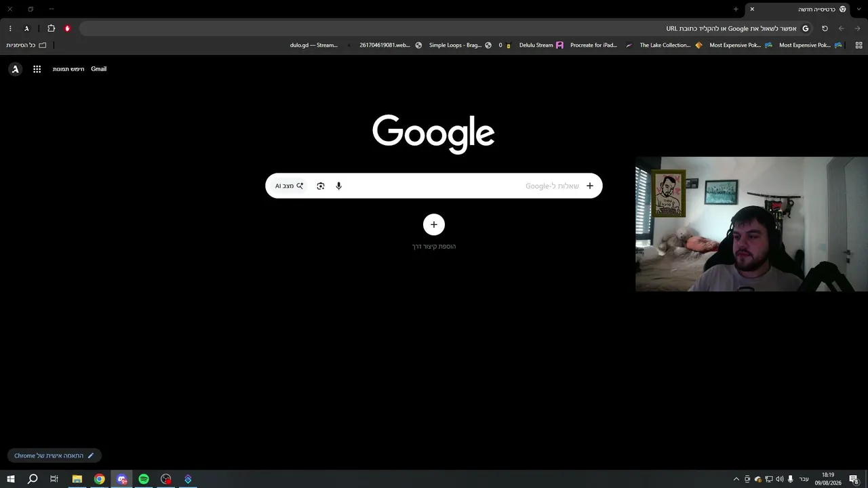Open Windows taskbar search
This screenshot has width=868, height=488.
tap(33, 479)
